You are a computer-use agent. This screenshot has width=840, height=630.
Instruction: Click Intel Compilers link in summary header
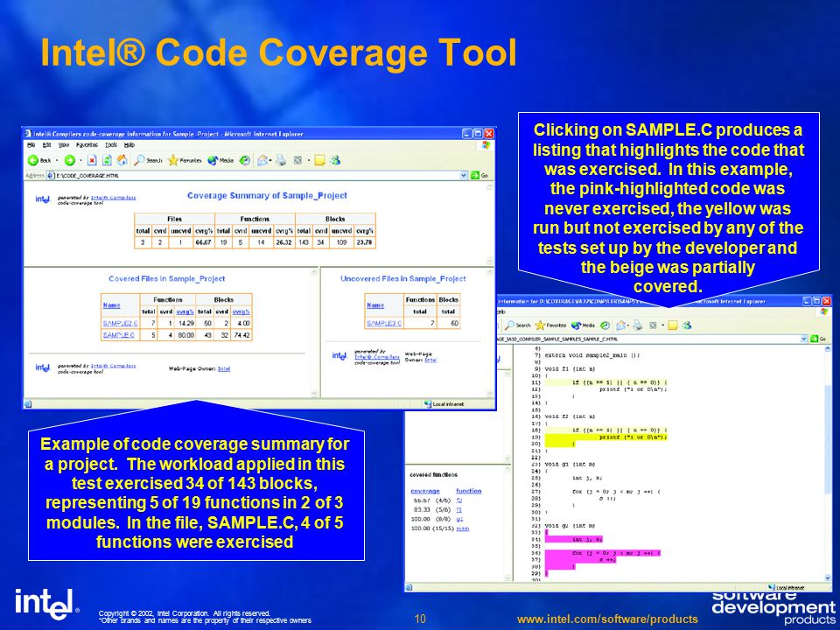[114, 198]
